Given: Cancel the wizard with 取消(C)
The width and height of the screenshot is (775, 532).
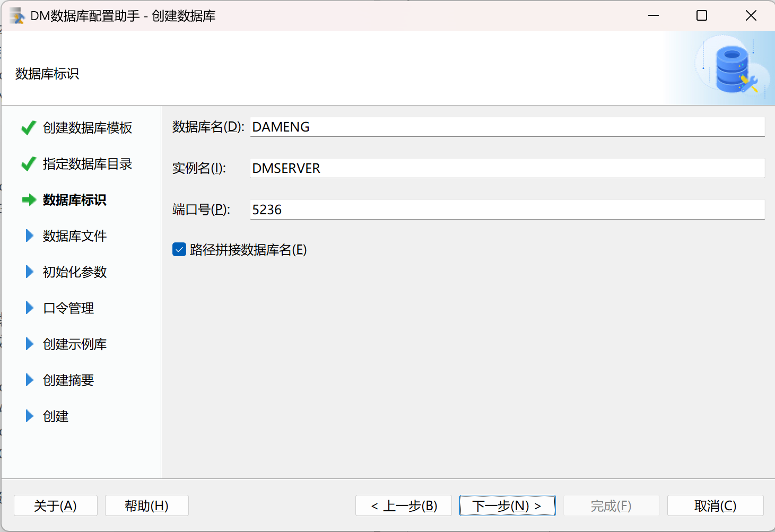Looking at the screenshot, I should (716, 505).
